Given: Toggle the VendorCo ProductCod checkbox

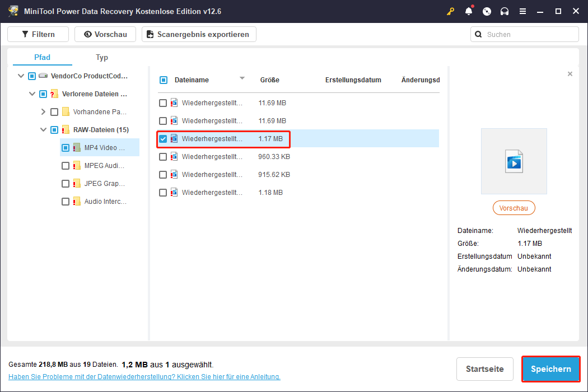Looking at the screenshot, I should 32,76.
